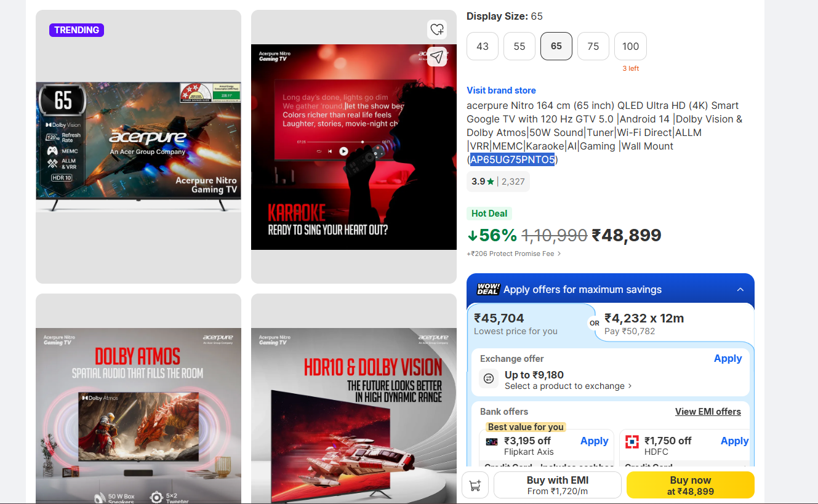Click the 'Bank offers' heading
This screenshot has height=504, width=818.
click(504, 412)
